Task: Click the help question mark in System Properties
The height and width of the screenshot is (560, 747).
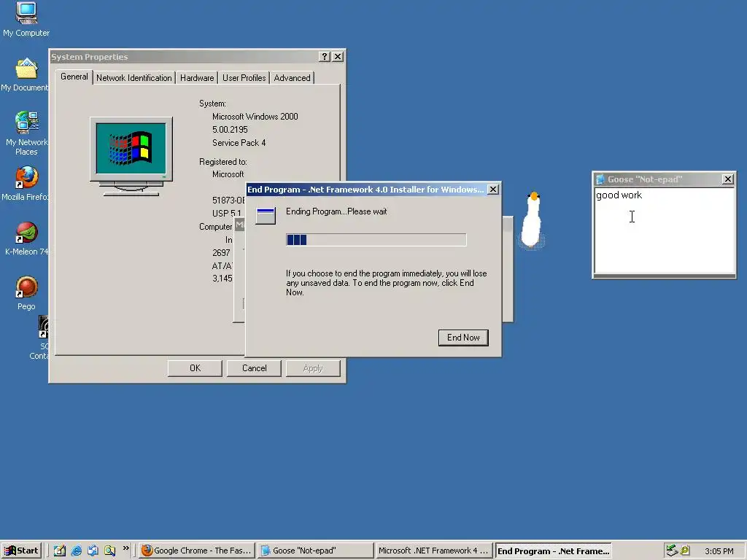Action: pos(325,57)
